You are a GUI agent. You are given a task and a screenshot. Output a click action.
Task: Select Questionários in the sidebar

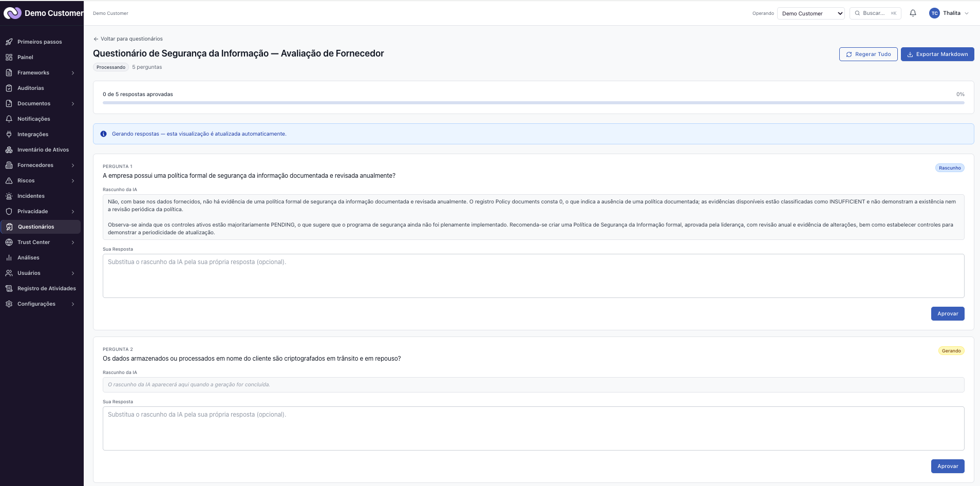click(41, 227)
